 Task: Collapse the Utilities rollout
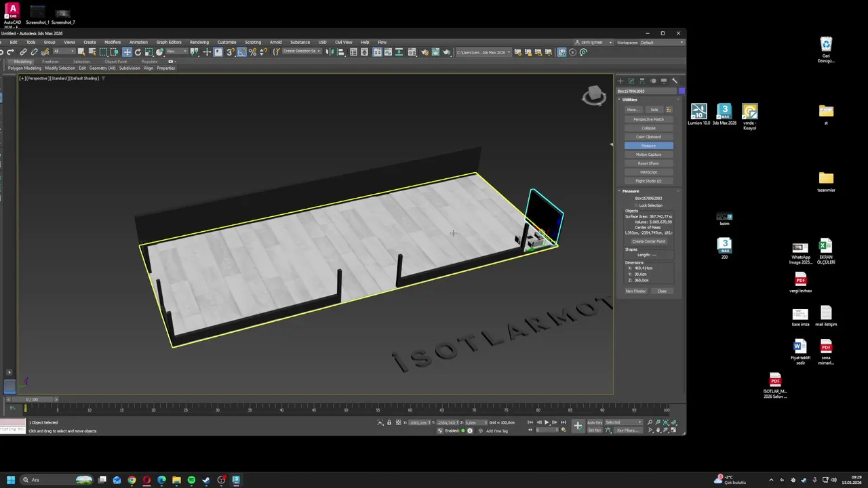coord(629,100)
